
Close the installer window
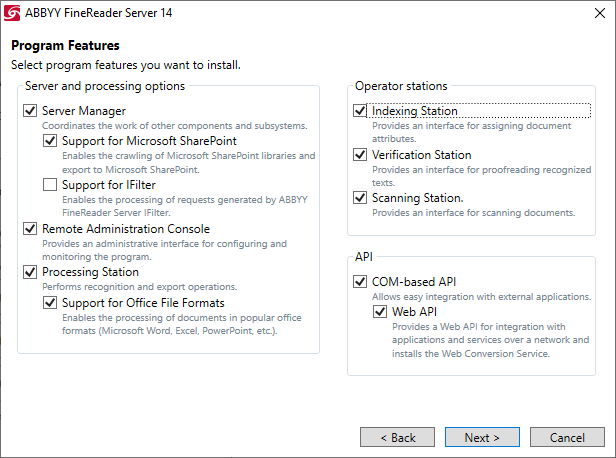click(600, 13)
